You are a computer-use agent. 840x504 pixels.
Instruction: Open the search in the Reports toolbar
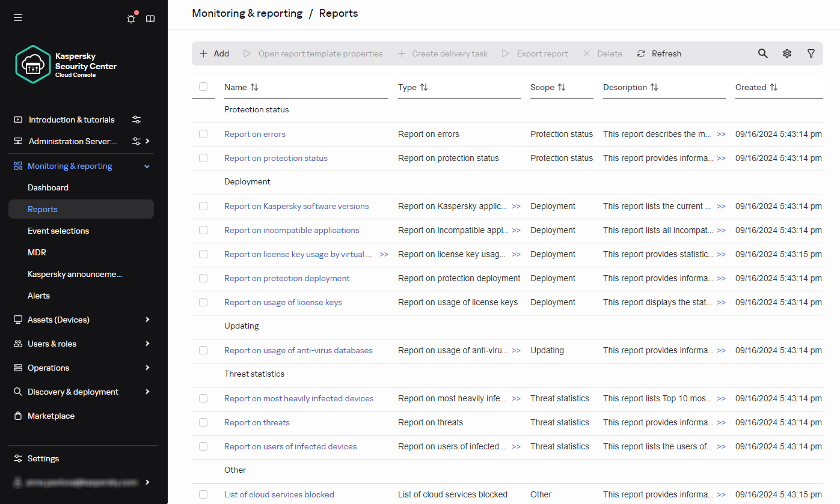point(762,53)
